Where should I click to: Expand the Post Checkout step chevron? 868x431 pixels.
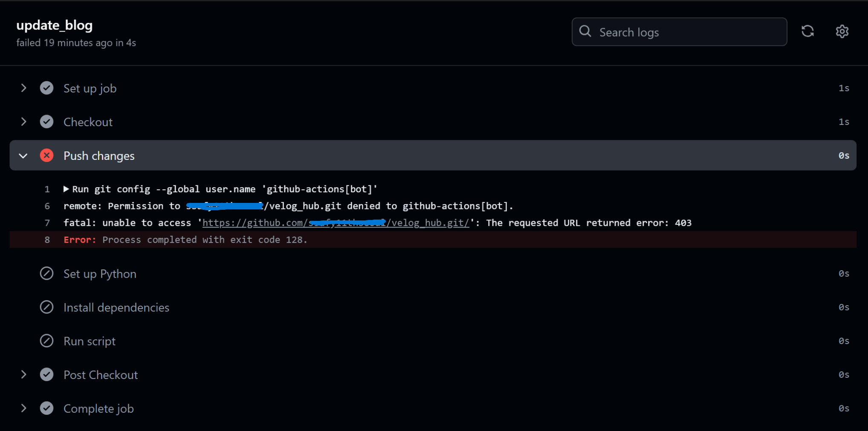point(24,375)
